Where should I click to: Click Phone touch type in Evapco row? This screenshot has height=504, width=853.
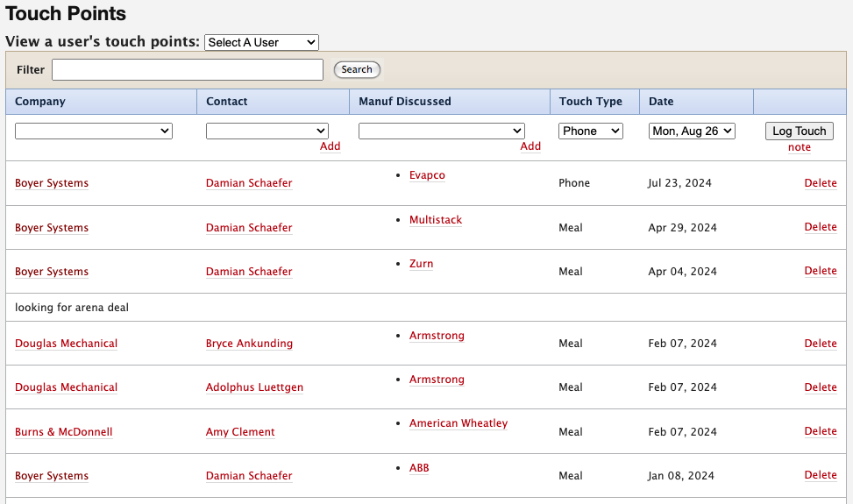574,183
